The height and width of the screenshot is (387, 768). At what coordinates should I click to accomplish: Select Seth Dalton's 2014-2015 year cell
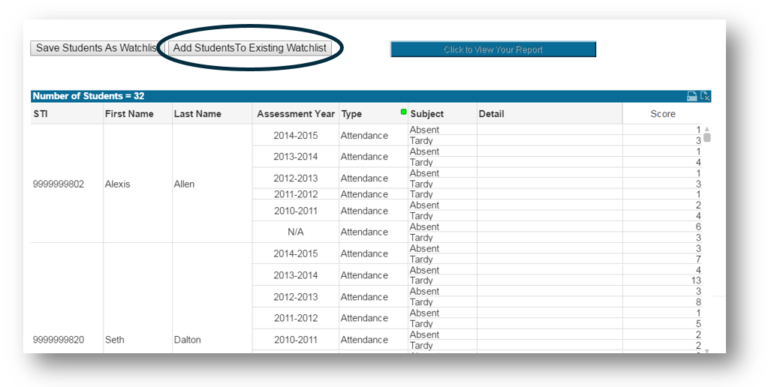[x=295, y=254]
